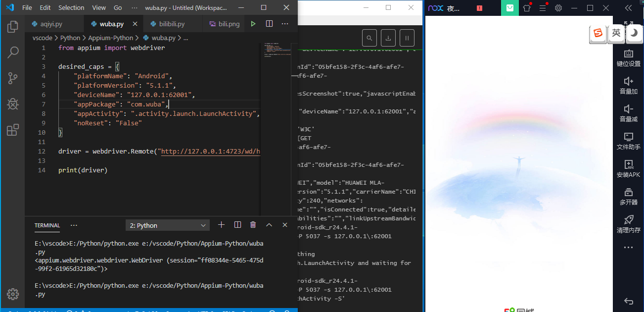Open the Source Control view
The width and height of the screenshot is (644, 312).
[x=12, y=78]
